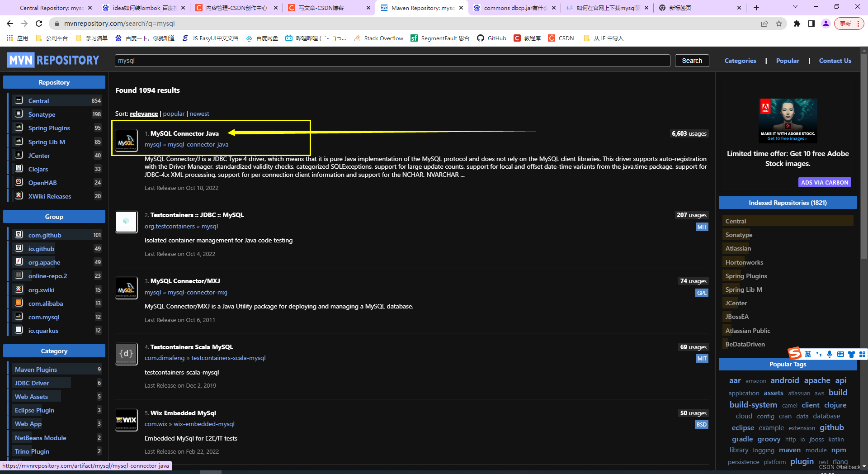Open the tab search dropdown arrow

click(795, 7)
